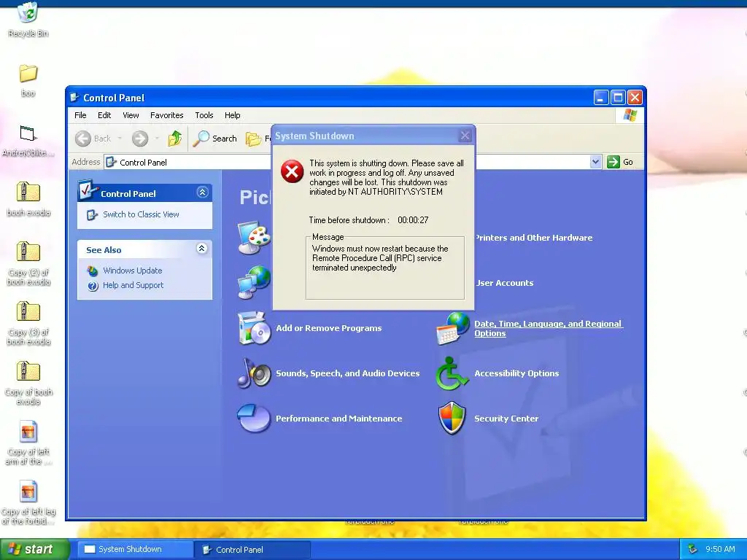Screen dimensions: 747x560
Task: Click the Performance and Maintenance pie icon
Action: tap(254, 419)
